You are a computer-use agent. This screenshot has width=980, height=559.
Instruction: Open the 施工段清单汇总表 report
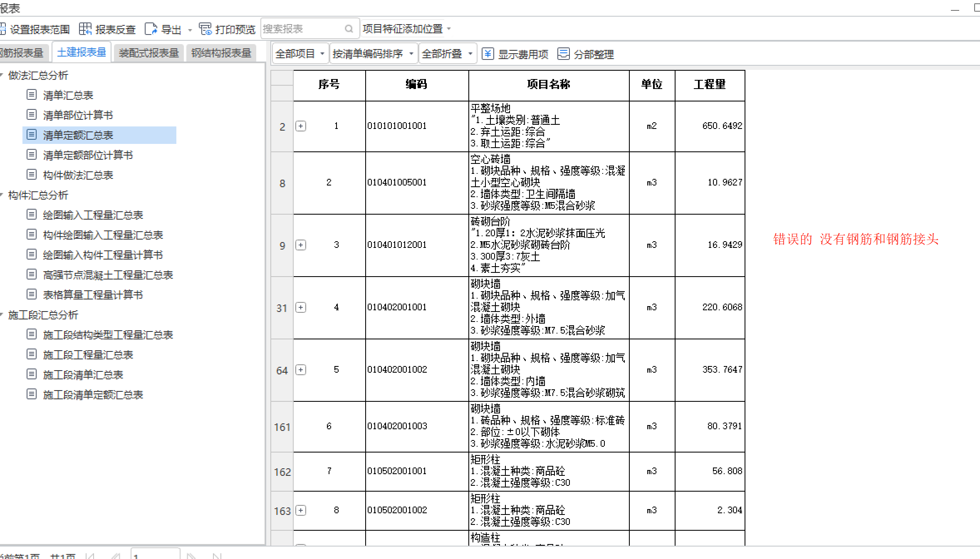point(83,375)
